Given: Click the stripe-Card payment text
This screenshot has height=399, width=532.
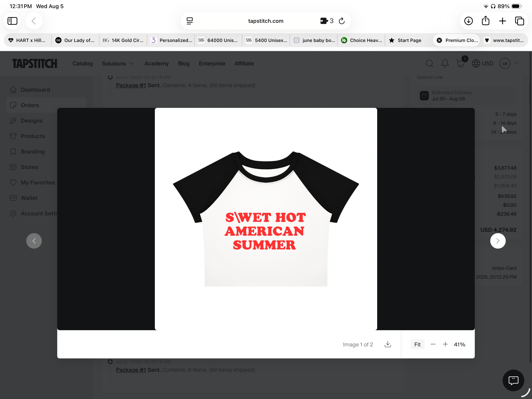Looking at the screenshot, I should tap(504, 268).
